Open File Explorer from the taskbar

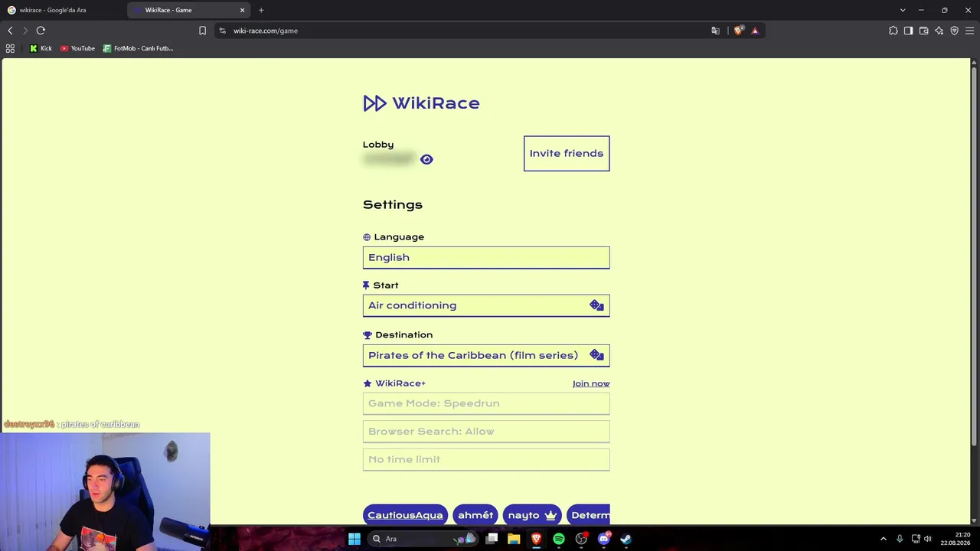coord(514,539)
